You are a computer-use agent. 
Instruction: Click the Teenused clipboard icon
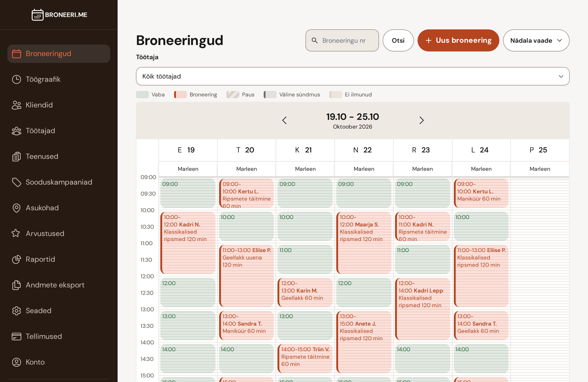click(x=17, y=157)
